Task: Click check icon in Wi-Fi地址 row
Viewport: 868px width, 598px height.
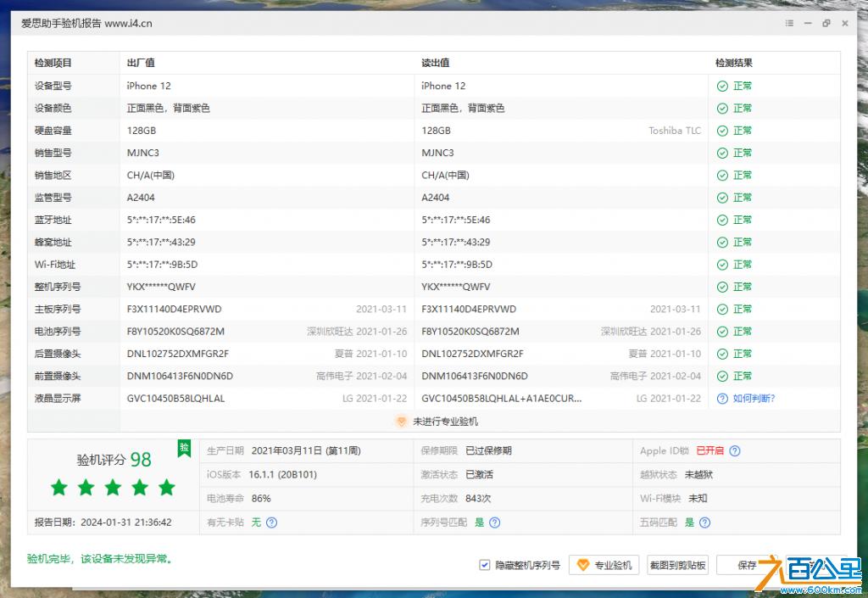Action: 722,265
